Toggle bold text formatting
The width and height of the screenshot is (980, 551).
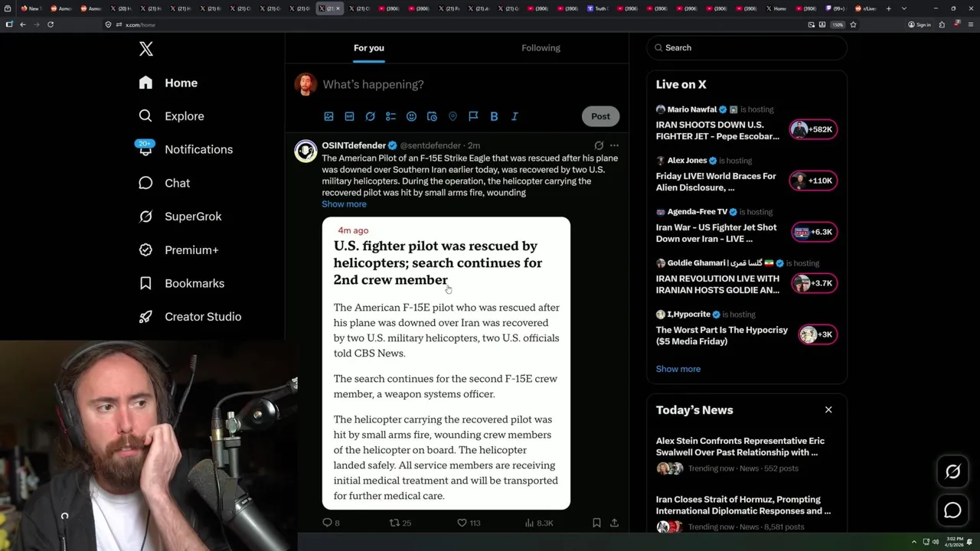(494, 116)
